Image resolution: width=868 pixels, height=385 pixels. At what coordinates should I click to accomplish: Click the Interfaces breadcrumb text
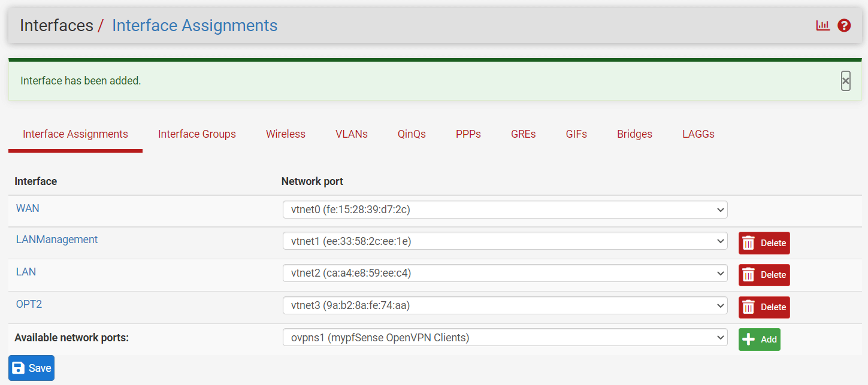pos(56,26)
